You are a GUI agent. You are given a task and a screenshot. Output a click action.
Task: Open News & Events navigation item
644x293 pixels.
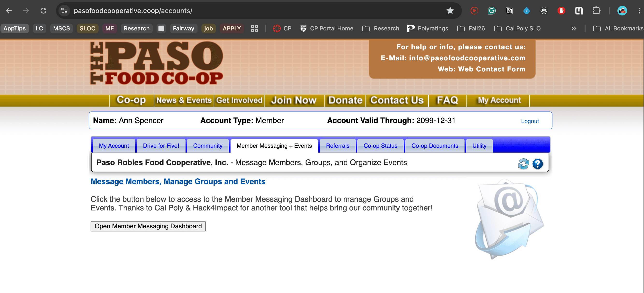tap(184, 100)
